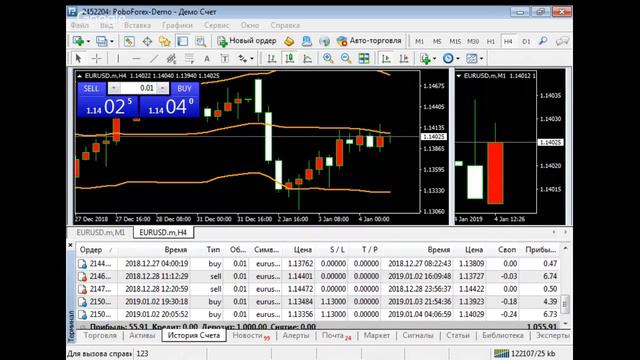This screenshot has width=640, height=360.
Task: Select the M5 timeframe
Action: pyautogui.click(x=437, y=41)
